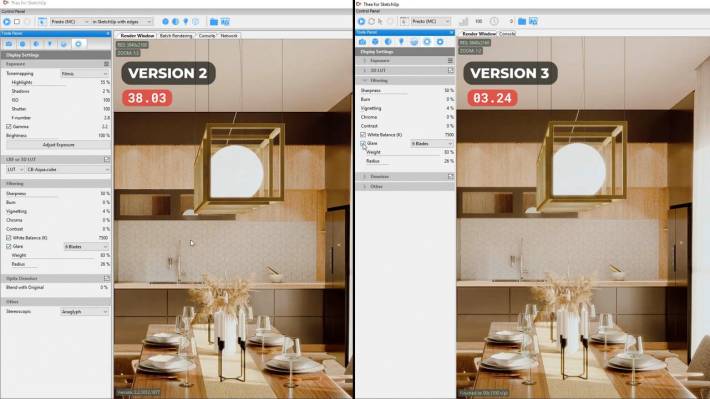Open Tonemapping Filmic dropdown
This screenshot has height=399, width=710.
[x=84, y=73]
